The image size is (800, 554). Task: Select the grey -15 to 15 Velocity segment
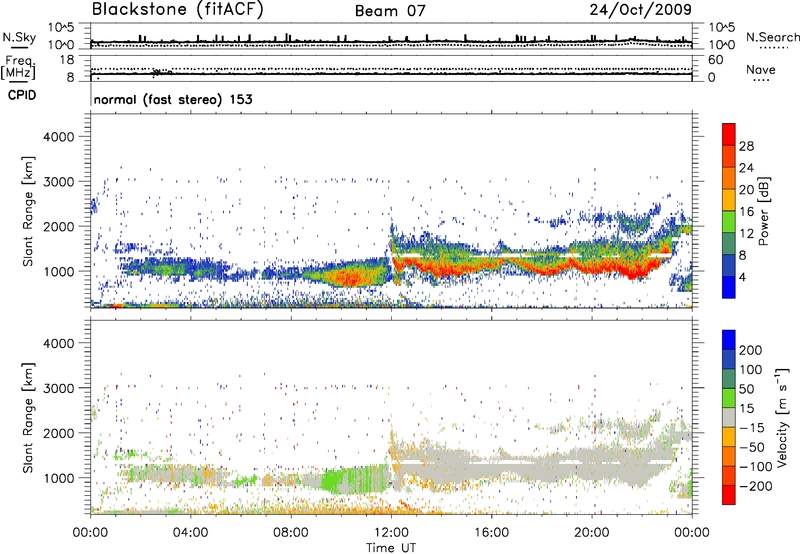[x=729, y=418]
